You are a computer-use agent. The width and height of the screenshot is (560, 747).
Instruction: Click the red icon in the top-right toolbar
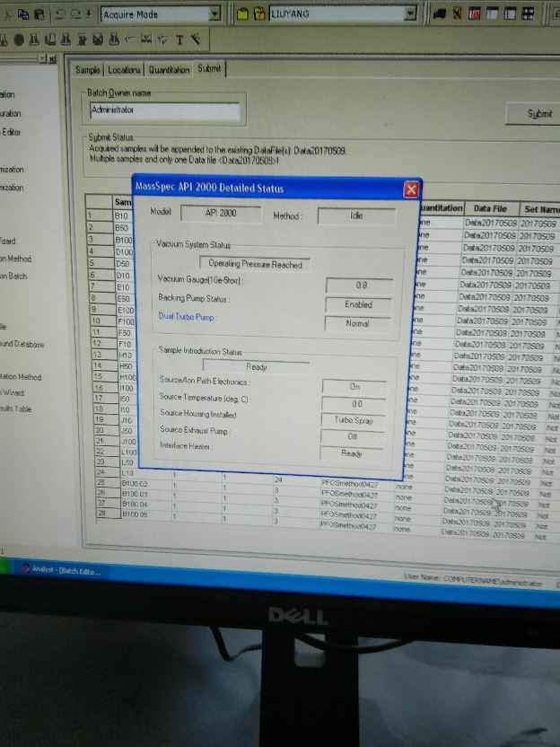(x=474, y=13)
